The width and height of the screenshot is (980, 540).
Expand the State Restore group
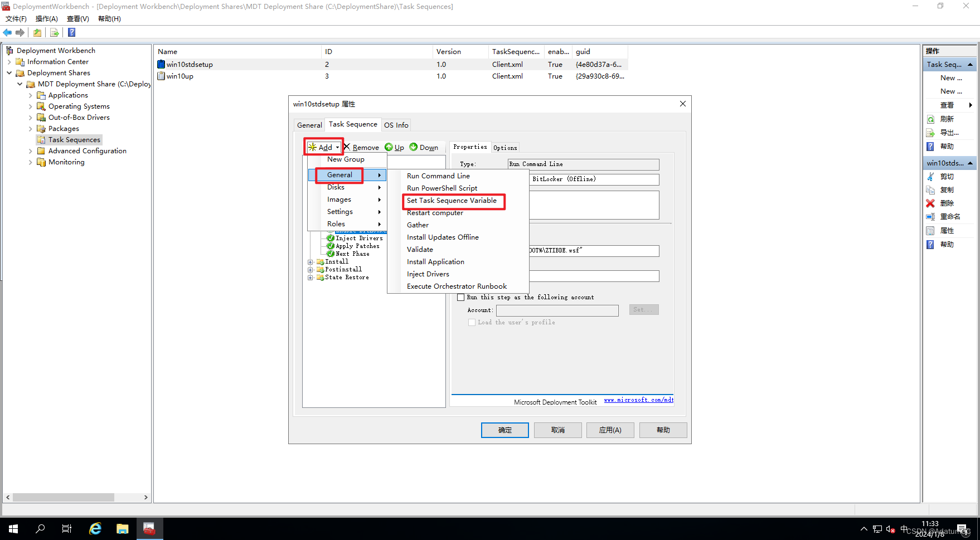click(x=311, y=278)
